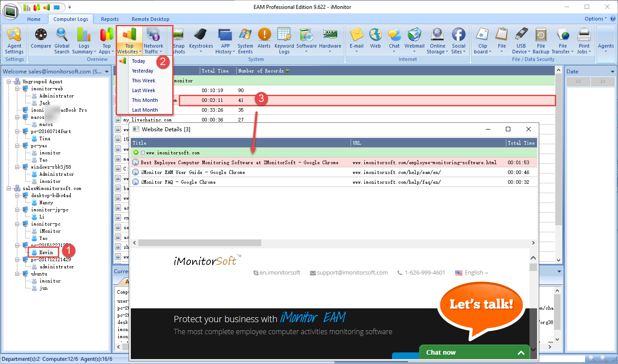This screenshot has height=364, width=618.
Task: Open Webmail logs button
Action: pos(414,40)
